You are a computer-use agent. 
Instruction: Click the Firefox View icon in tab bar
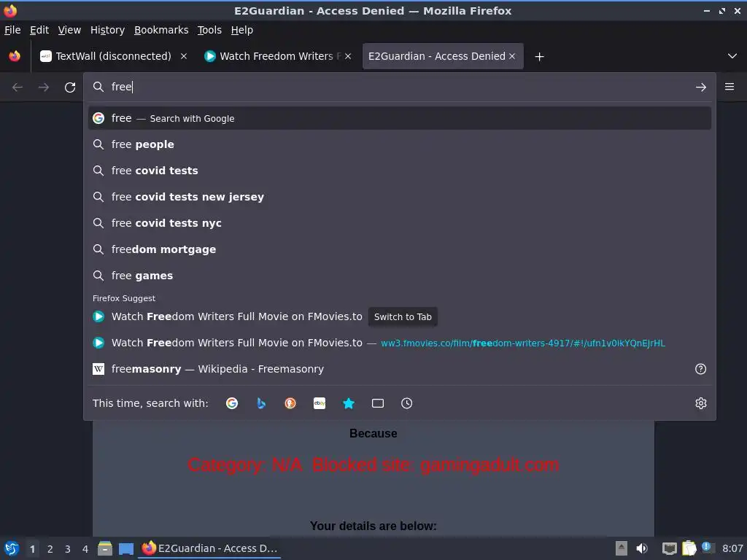(15, 56)
